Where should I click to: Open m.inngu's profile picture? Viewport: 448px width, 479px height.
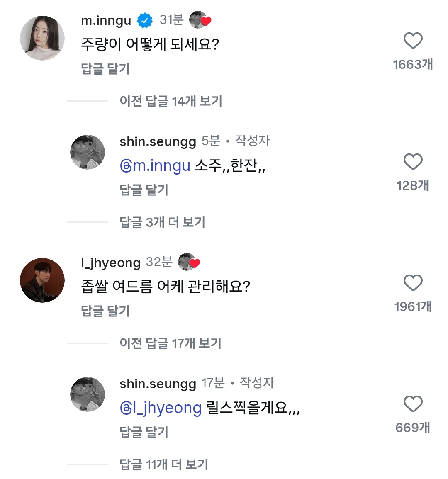click(42, 38)
